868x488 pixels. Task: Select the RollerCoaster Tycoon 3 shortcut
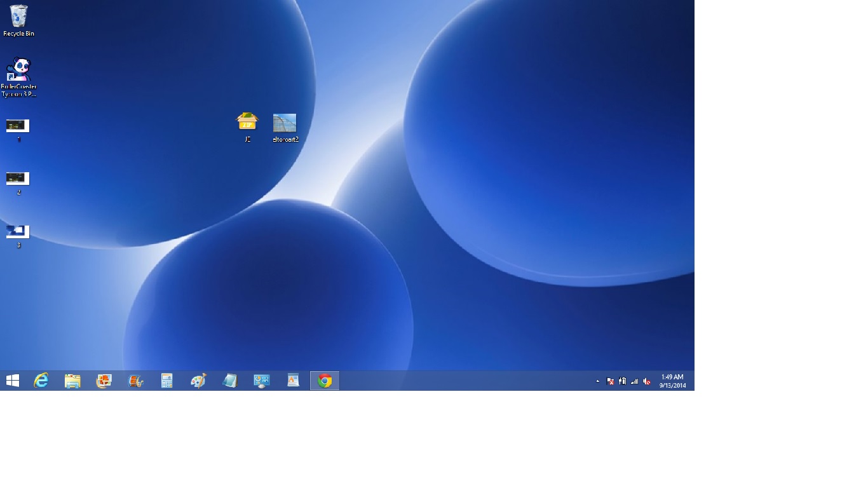(18, 76)
